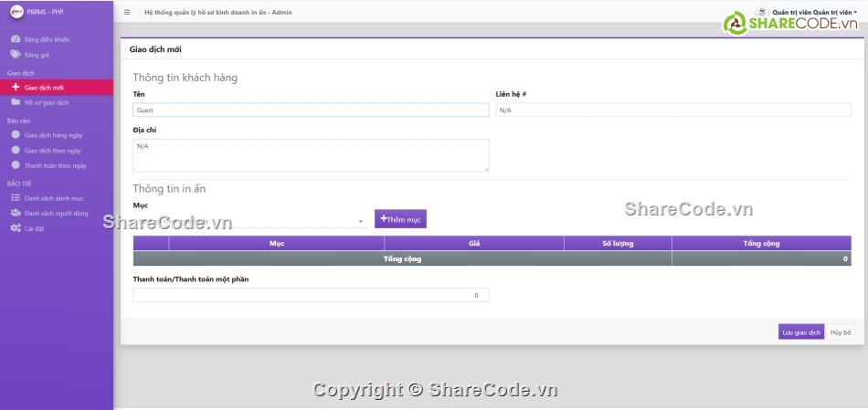Click the folder icon for Hồ sơ giao dịch
868x410 pixels.
(16, 102)
